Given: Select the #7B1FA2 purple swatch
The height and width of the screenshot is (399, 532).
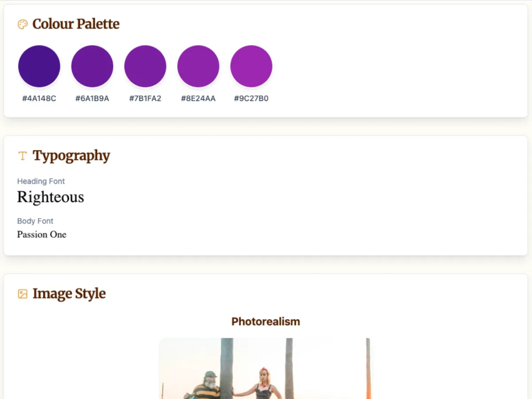Looking at the screenshot, I should point(145,66).
